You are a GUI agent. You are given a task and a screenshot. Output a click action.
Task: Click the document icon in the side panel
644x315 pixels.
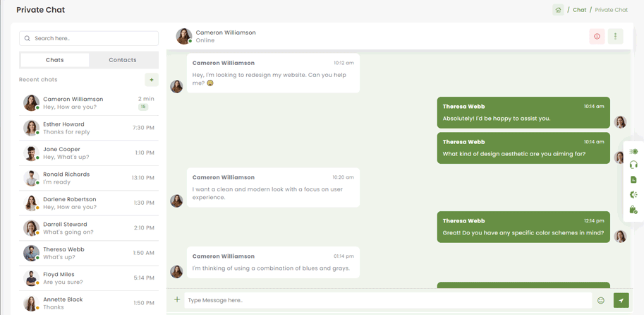click(x=633, y=179)
